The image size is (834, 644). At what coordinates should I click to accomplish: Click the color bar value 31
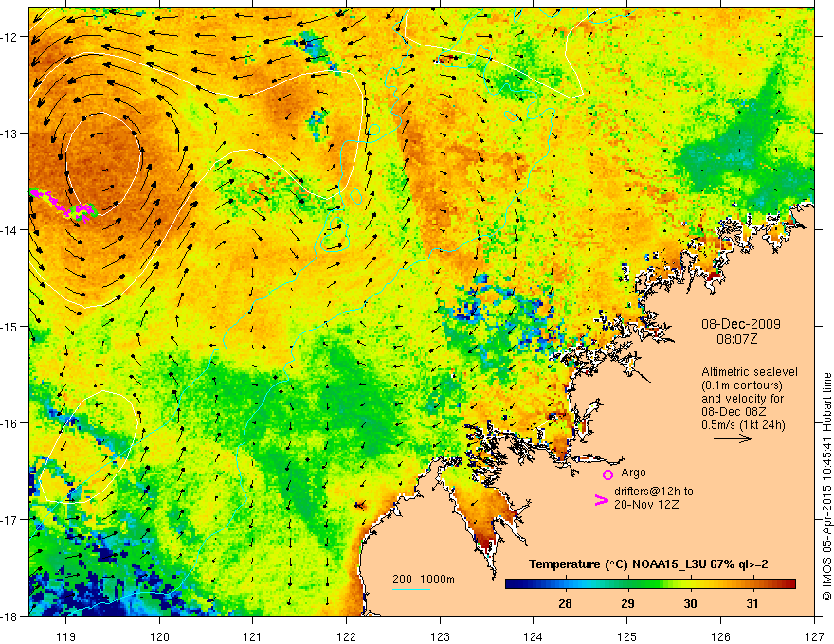click(752, 603)
